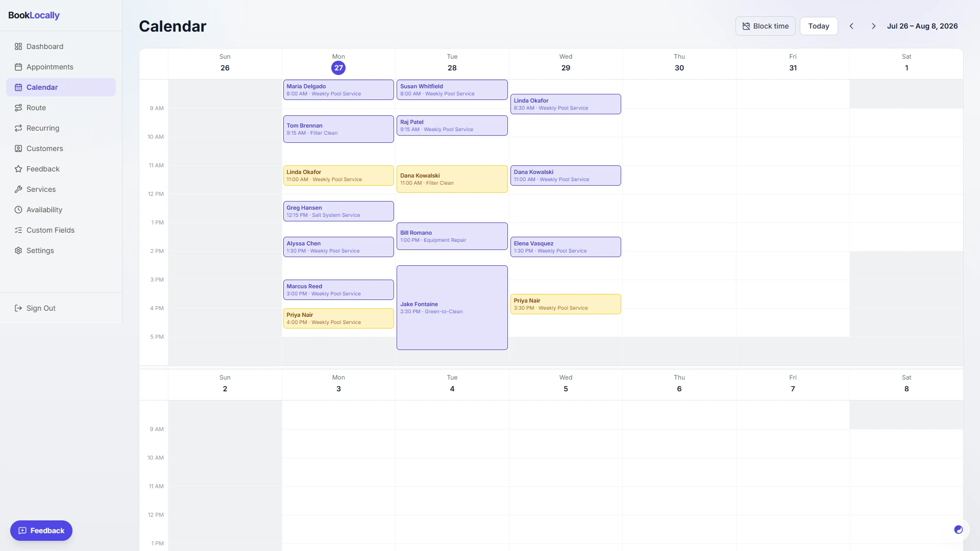Go to previous date range arrow
980x551 pixels.
851,26
